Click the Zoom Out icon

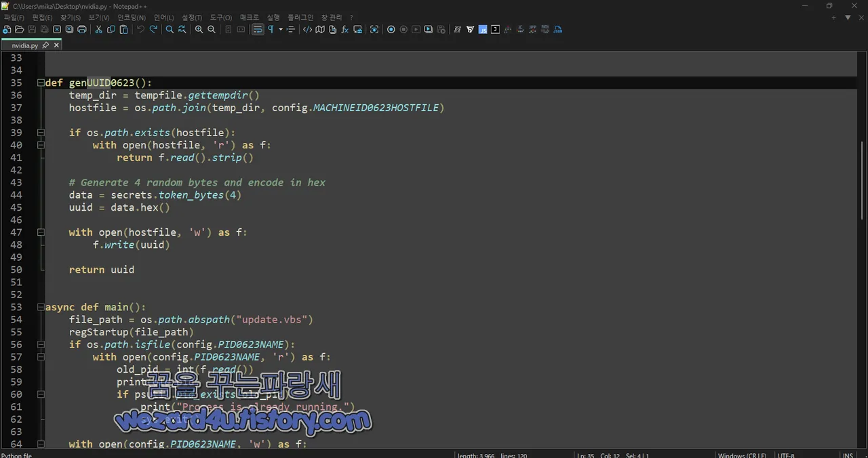coord(212,30)
